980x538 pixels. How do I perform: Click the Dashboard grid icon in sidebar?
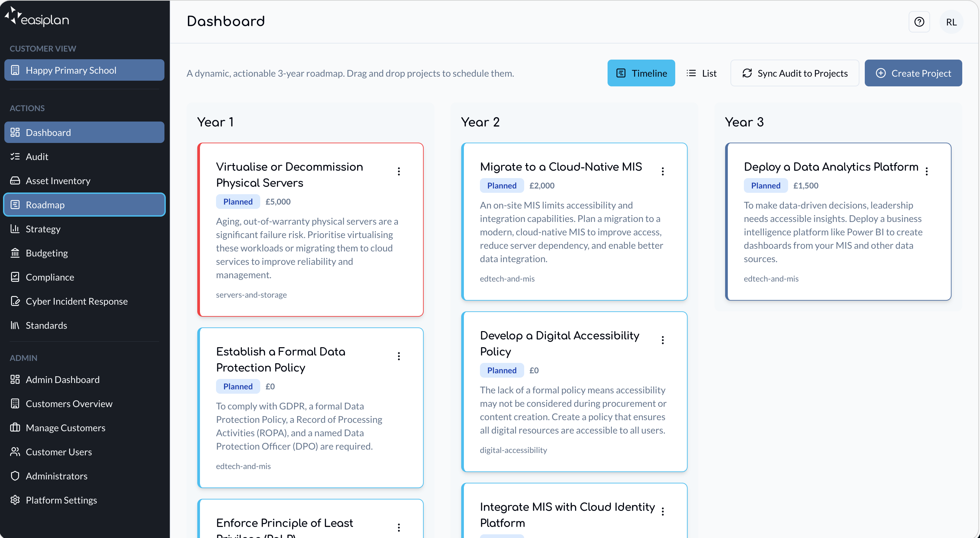tap(15, 132)
